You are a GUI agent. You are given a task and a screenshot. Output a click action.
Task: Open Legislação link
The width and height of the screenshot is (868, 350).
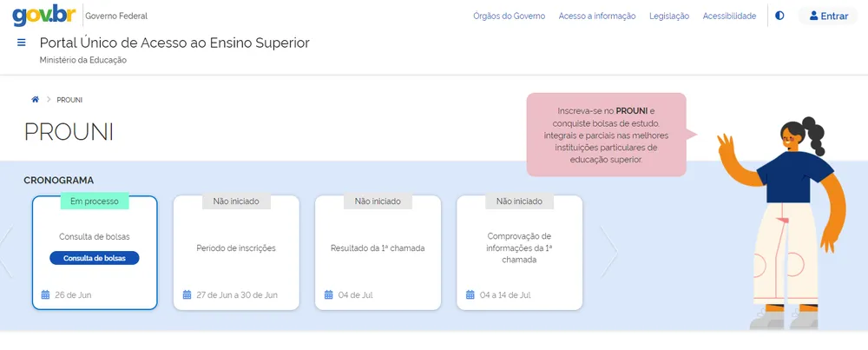click(x=669, y=16)
